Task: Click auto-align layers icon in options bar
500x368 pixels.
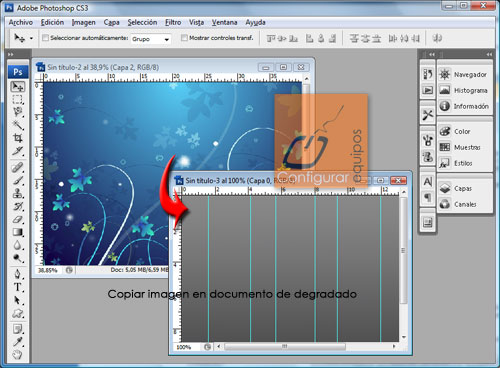Action: [x=437, y=38]
